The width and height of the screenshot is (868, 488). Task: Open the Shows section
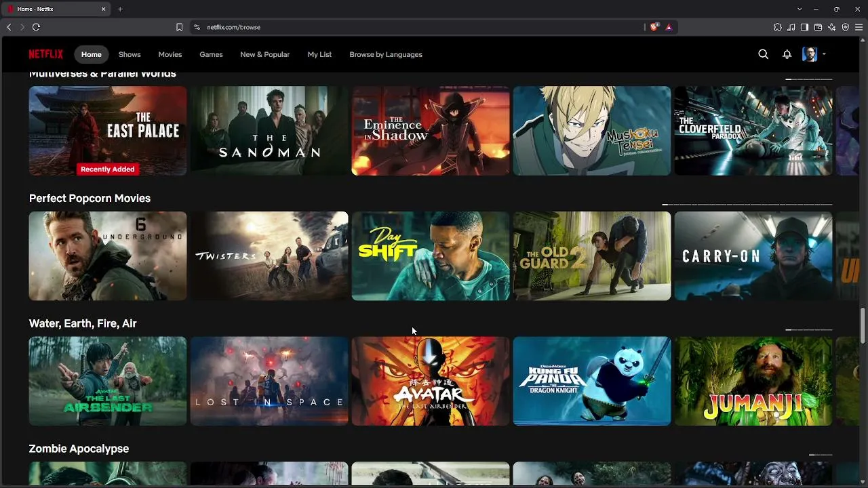pyautogui.click(x=130, y=54)
